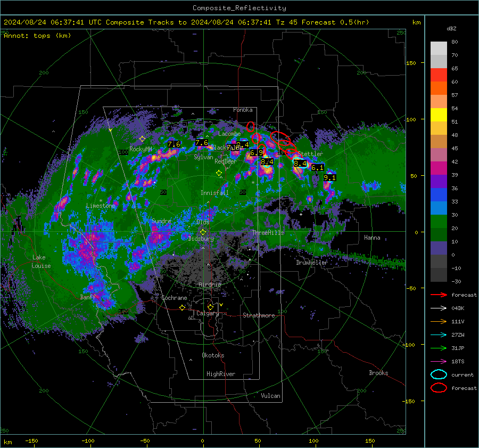Click the green 31JP arrow legend icon
Image resolution: width=479 pixels, height=448 pixels.
pyautogui.click(x=439, y=348)
